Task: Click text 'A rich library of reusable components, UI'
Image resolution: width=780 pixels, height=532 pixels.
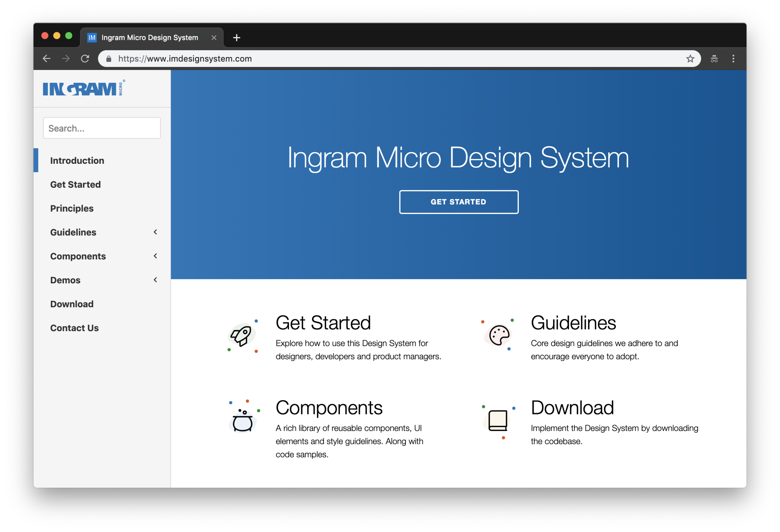Action: click(349, 428)
